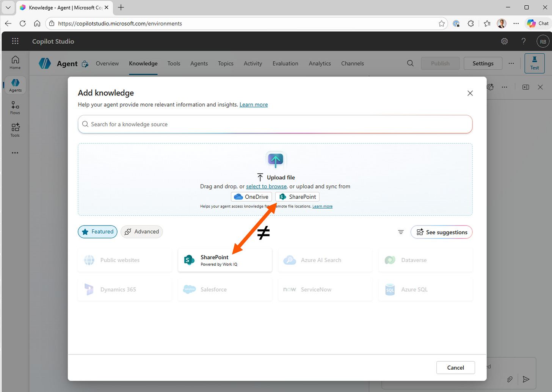Open Copilot Studio settings gear
Image resolution: width=552 pixels, height=392 pixels.
504,41
